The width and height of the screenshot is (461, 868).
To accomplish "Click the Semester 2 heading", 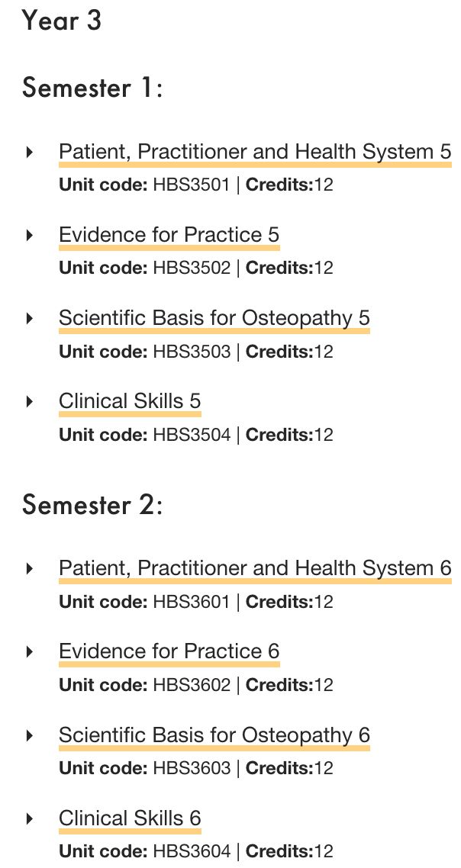I will pos(92,505).
